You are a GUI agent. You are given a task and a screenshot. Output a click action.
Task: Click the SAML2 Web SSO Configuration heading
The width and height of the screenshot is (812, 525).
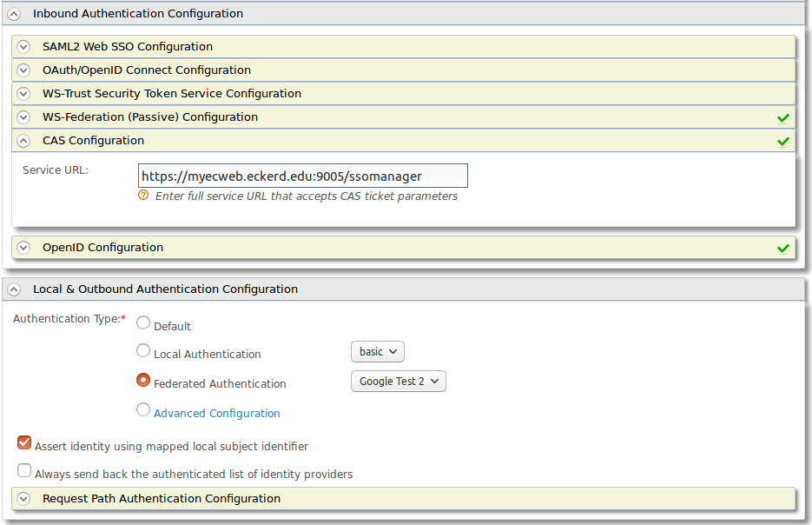coord(128,47)
